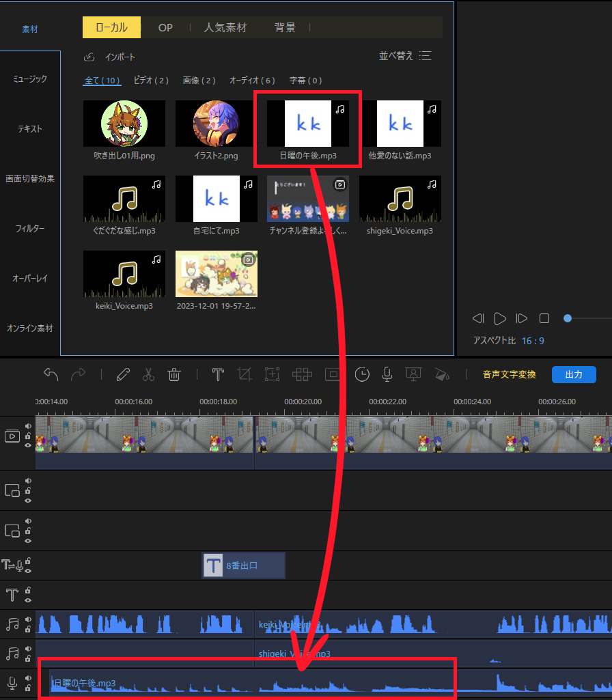Click the T text icon in the toolbar
Image resolution: width=612 pixels, height=700 pixels.
tap(218, 374)
